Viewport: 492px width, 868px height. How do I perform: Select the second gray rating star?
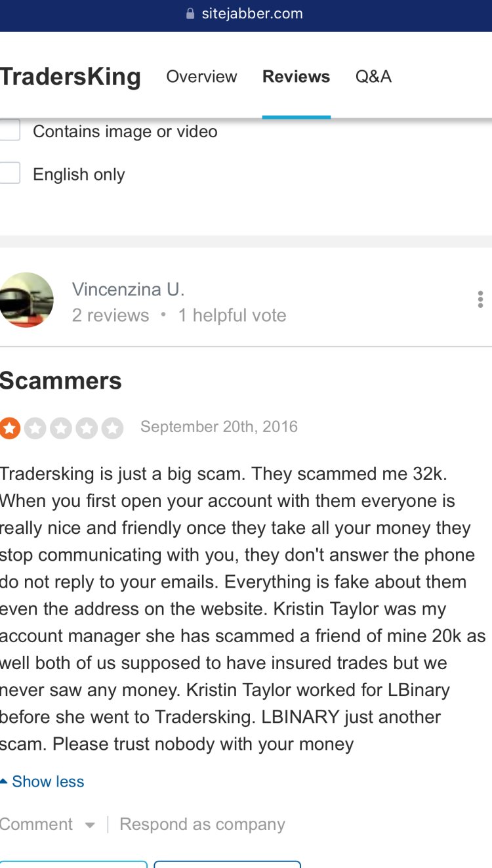click(x=35, y=428)
